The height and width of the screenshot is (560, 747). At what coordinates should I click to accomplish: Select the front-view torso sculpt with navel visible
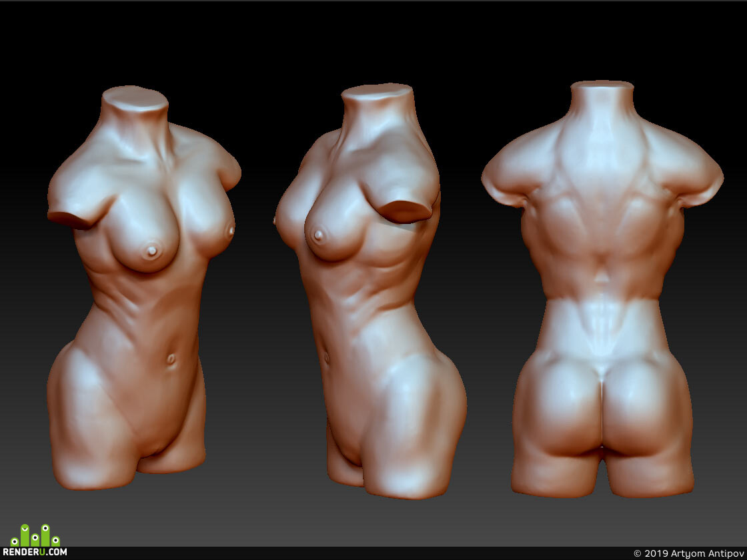pos(144,287)
